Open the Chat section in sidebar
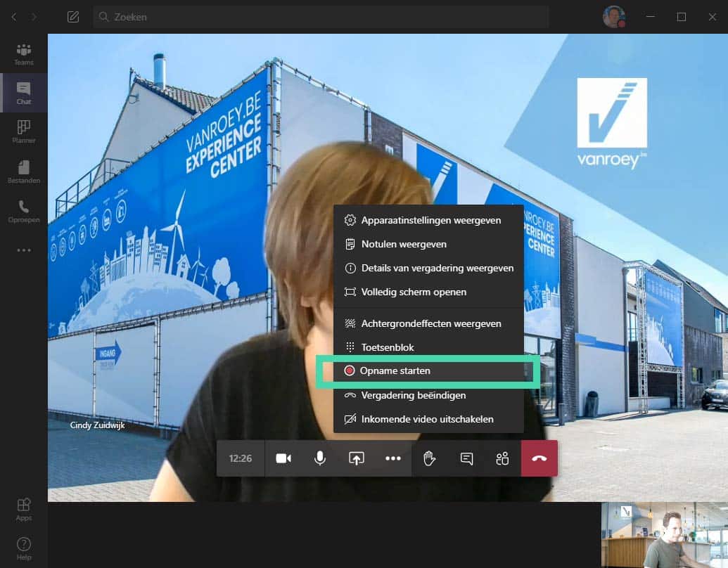728x568 pixels. (24, 93)
